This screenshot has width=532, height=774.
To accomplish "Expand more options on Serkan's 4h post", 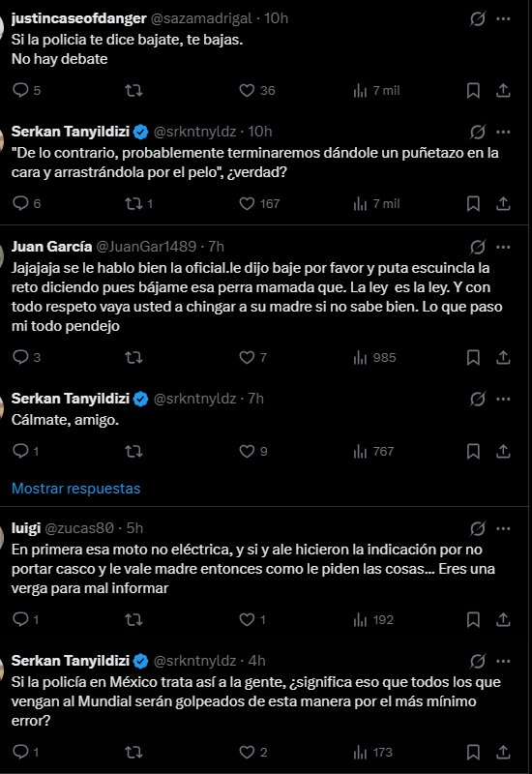I will tap(503, 661).
